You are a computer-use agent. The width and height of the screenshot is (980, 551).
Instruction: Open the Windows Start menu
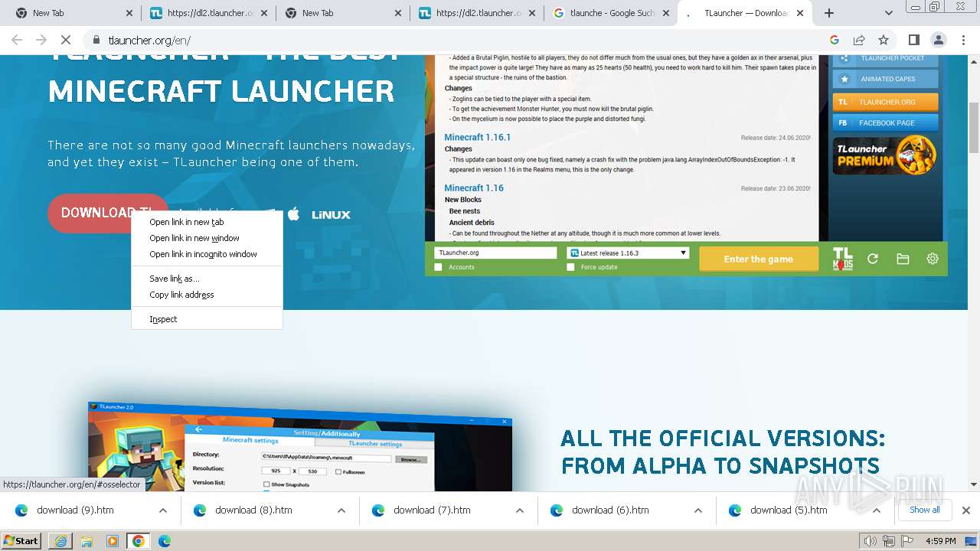pyautogui.click(x=21, y=541)
